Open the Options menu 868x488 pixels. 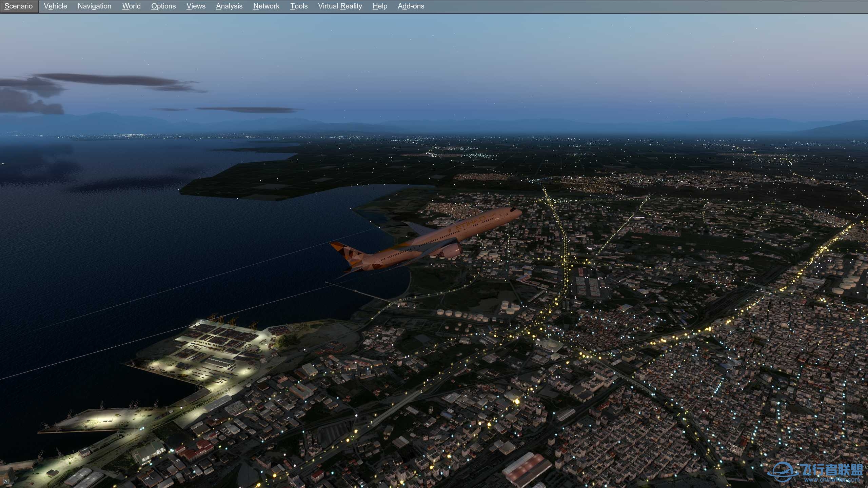(x=163, y=6)
